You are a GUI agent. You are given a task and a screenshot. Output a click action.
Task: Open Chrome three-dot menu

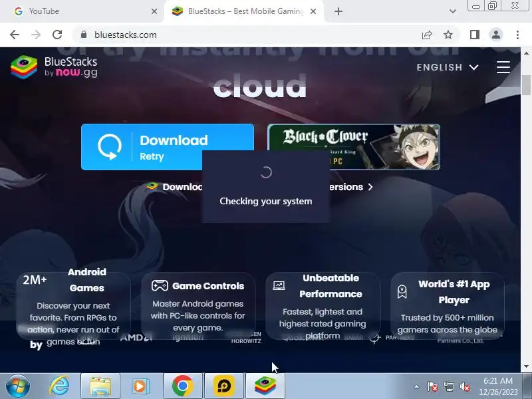point(517,35)
